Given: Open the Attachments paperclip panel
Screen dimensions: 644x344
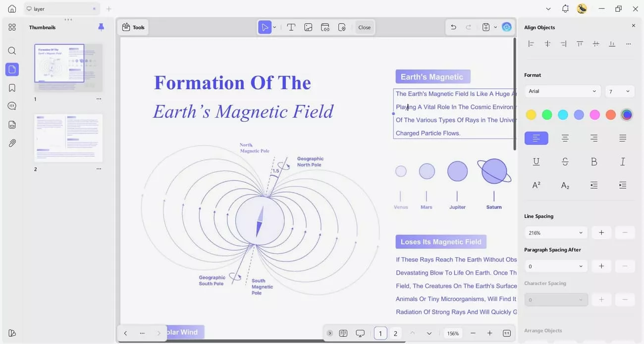Looking at the screenshot, I should [12, 143].
